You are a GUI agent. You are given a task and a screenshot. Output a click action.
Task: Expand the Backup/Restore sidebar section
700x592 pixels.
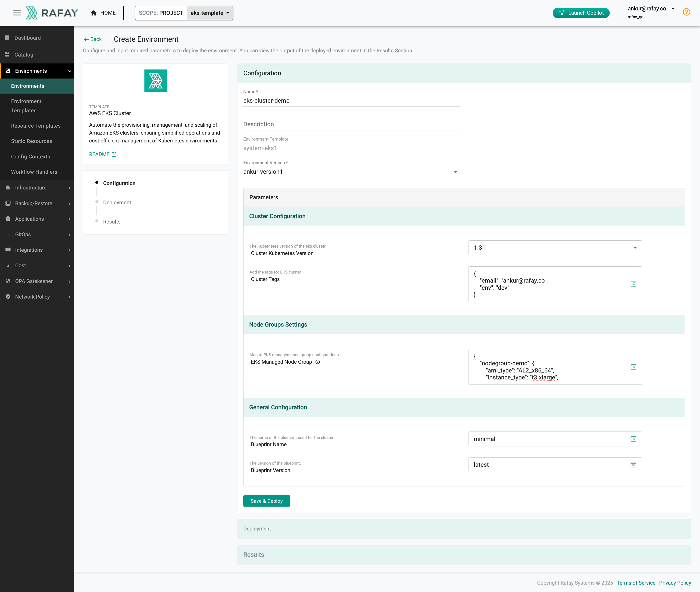coord(69,204)
